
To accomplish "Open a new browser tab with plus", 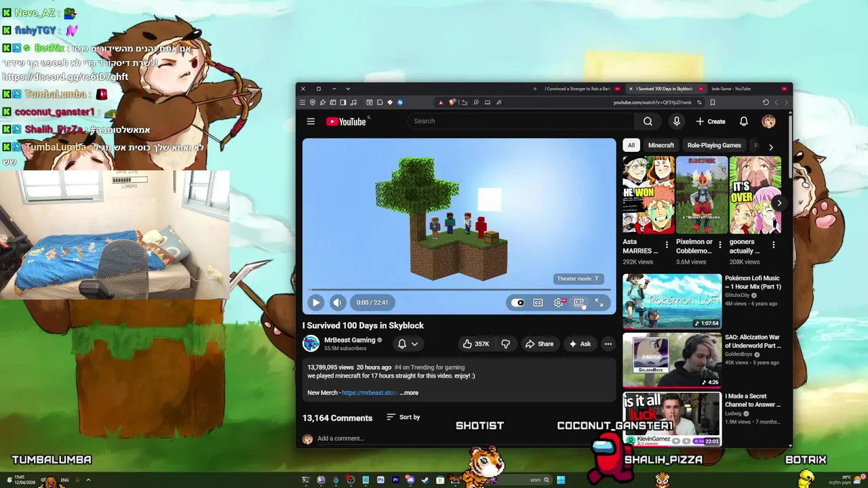I will coord(534,89).
